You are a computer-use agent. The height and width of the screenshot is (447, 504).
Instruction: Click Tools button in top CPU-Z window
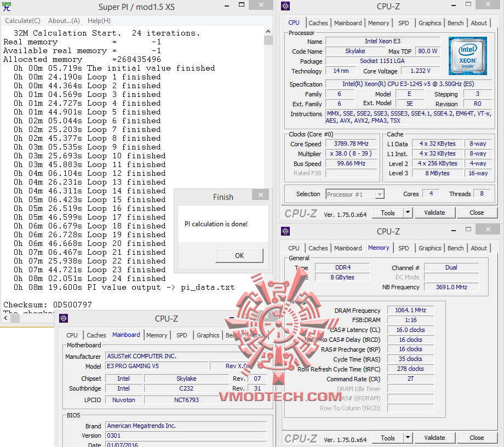(387, 213)
